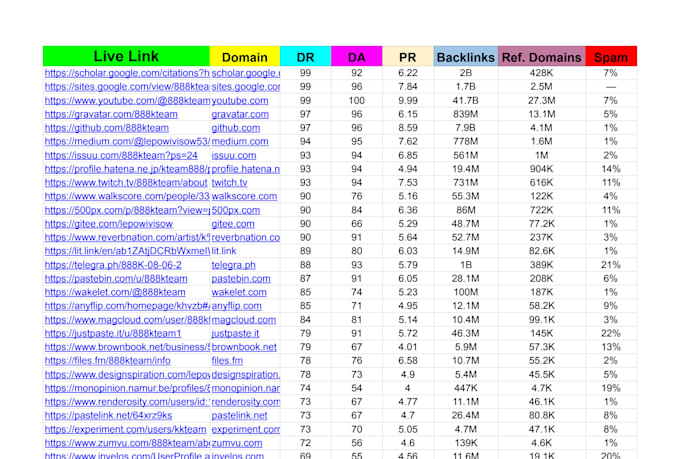Select the cyan DR header cell
This screenshot has width=680, height=459.
pyautogui.click(x=306, y=56)
